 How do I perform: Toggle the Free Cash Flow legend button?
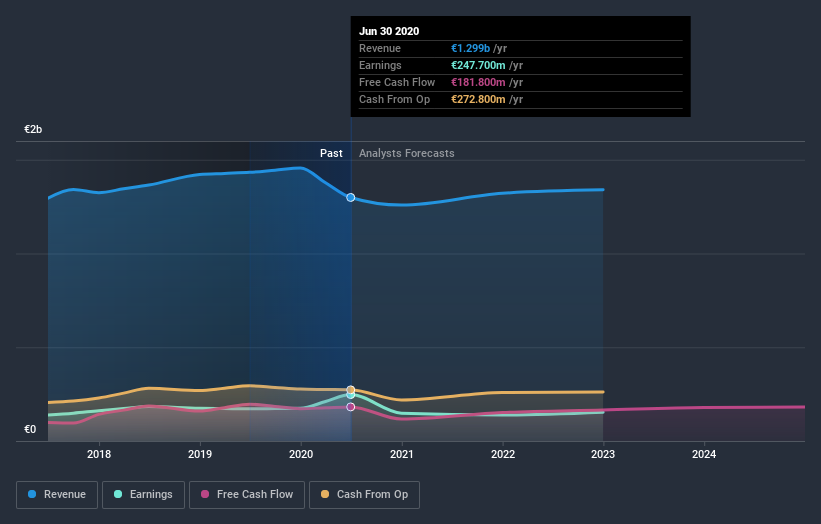247,495
